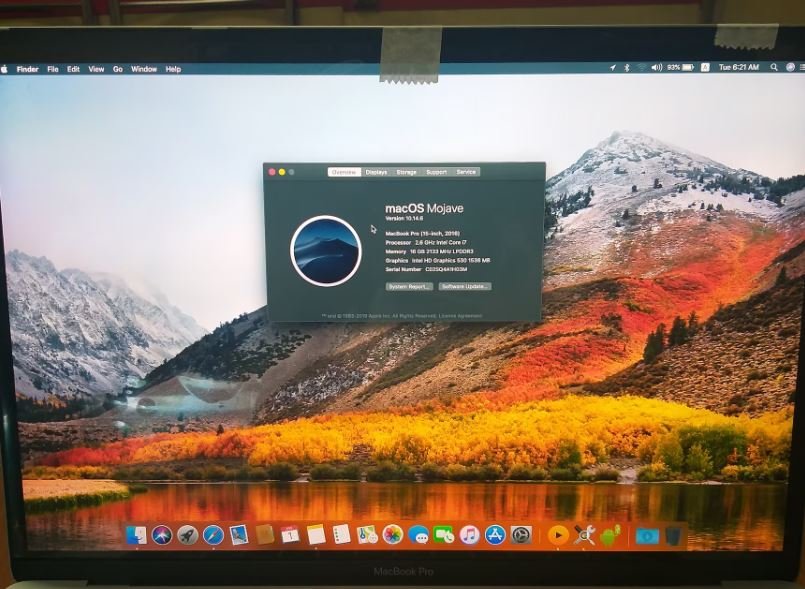Click 'MacBook Pro (15-inch, 2016)' text

click(423, 233)
